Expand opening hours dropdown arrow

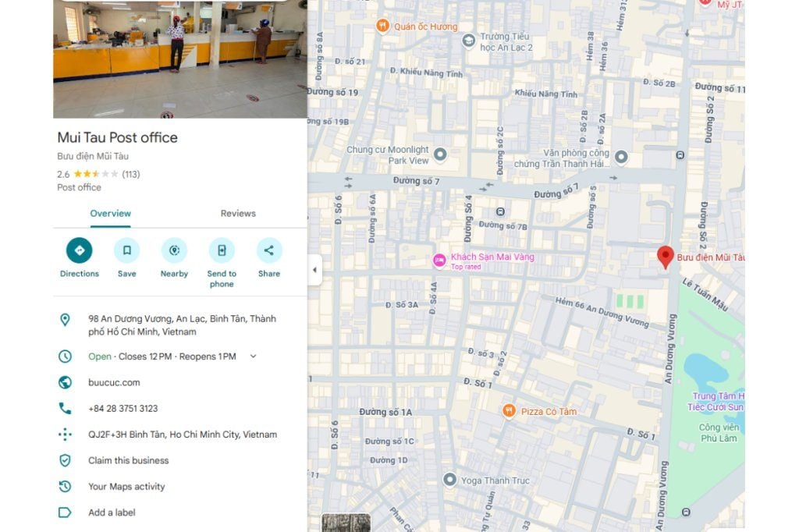coord(254,356)
